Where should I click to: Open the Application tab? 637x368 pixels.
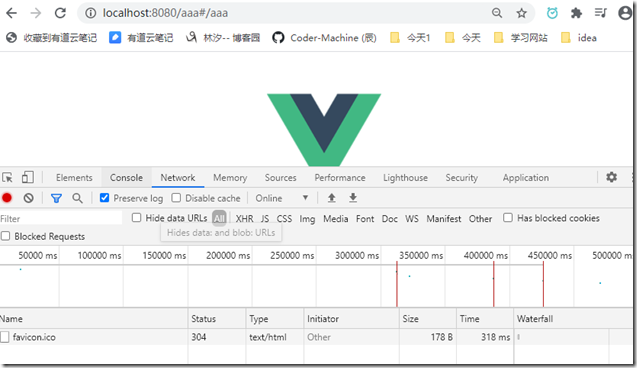(x=526, y=178)
